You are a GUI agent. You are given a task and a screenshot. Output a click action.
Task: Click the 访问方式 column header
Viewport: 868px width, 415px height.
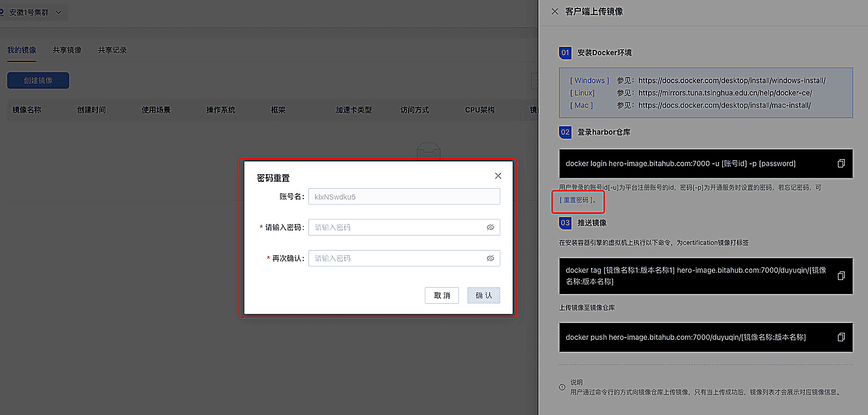click(415, 109)
